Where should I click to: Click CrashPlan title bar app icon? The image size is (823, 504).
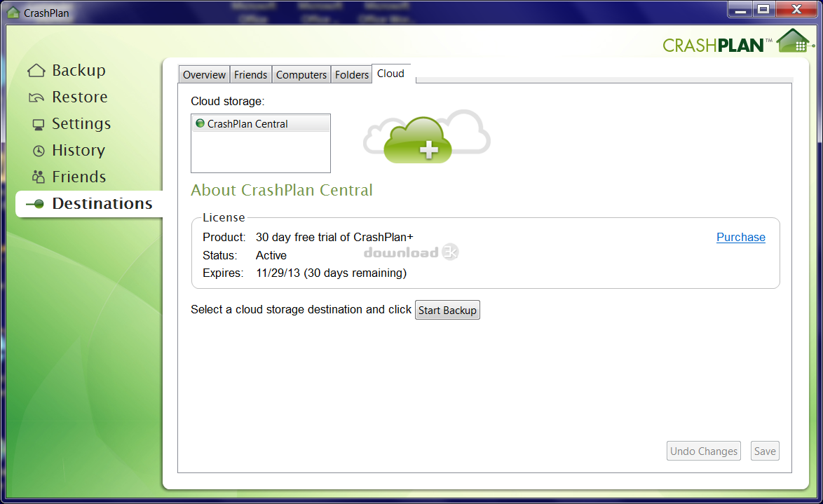(13, 13)
